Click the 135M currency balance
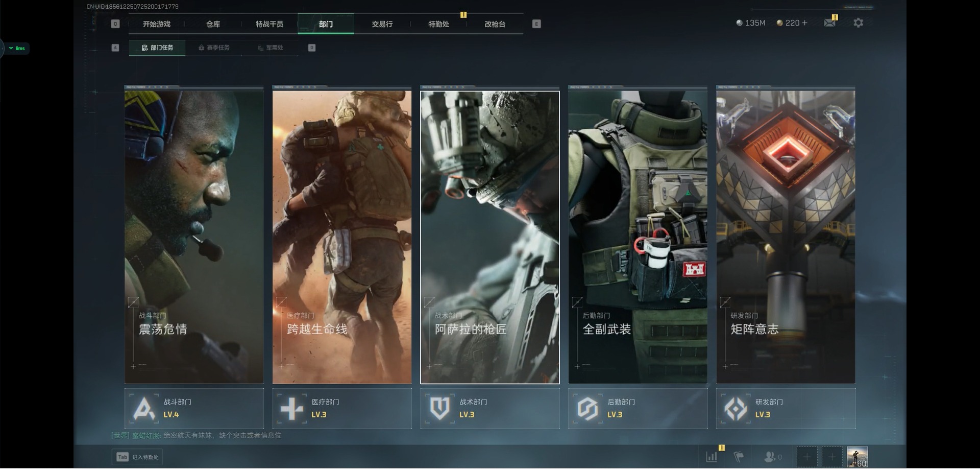The image size is (980, 469). [x=755, y=23]
